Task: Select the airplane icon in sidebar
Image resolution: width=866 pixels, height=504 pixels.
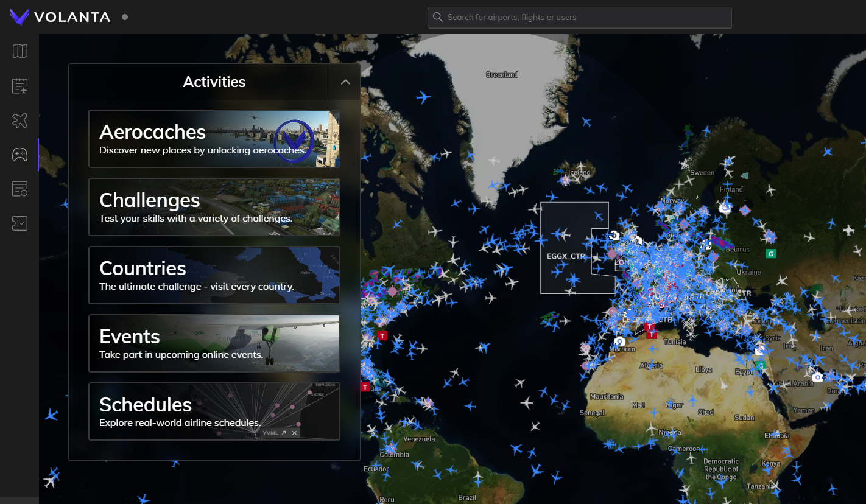Action: pyautogui.click(x=20, y=121)
